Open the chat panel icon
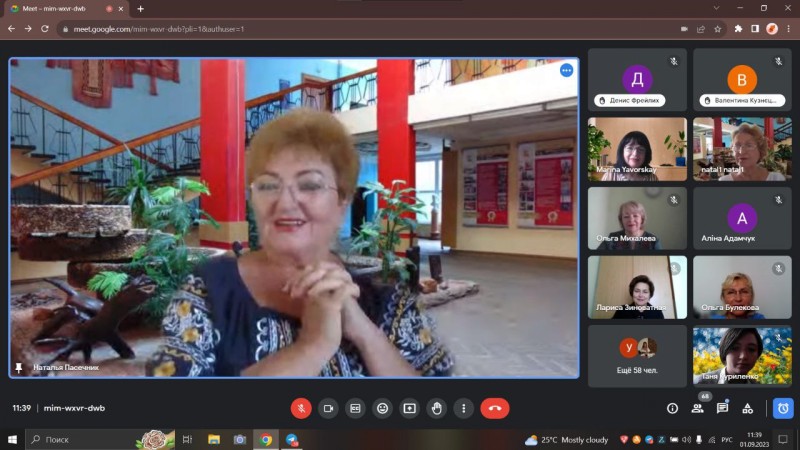 click(x=722, y=408)
